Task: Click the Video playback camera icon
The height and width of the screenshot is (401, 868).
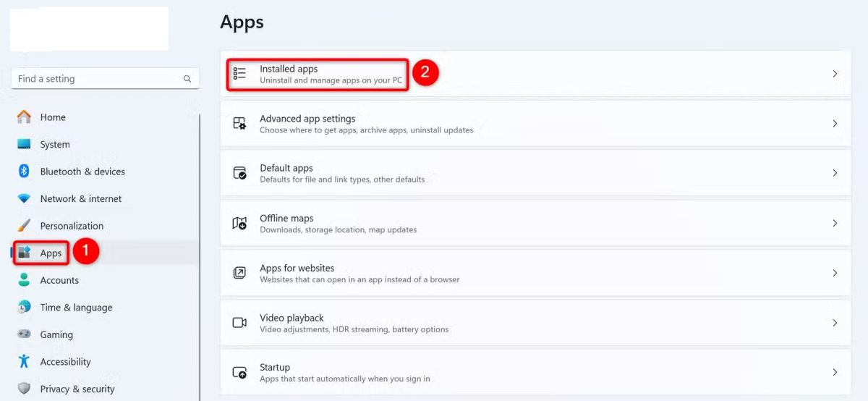Action: (x=239, y=323)
